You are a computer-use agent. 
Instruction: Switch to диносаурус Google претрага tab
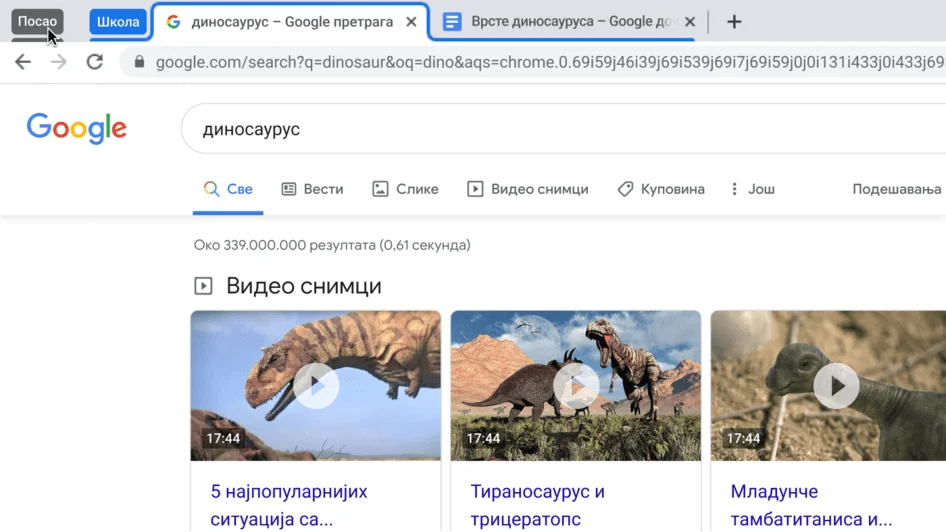pos(291,22)
